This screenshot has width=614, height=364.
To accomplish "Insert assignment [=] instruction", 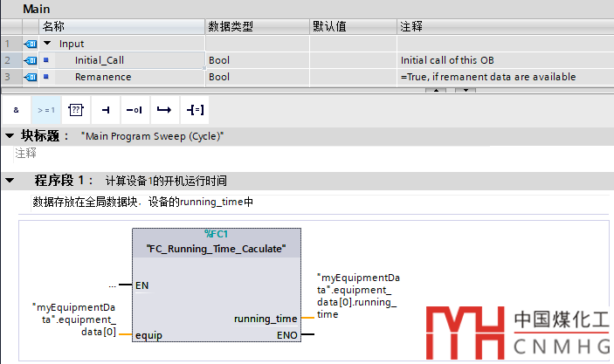I will [x=195, y=110].
